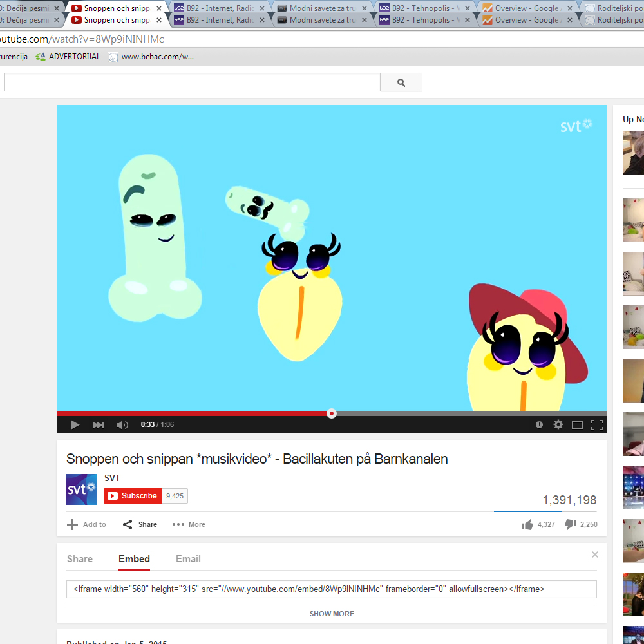Open the video settings gear

(558, 424)
